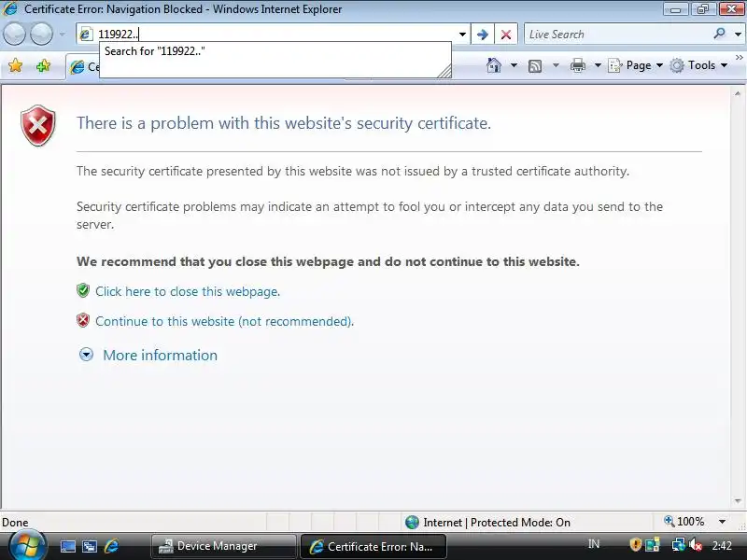747x560 pixels.
Task: Continue to this website (not recommended) link
Action: pyautogui.click(x=224, y=321)
